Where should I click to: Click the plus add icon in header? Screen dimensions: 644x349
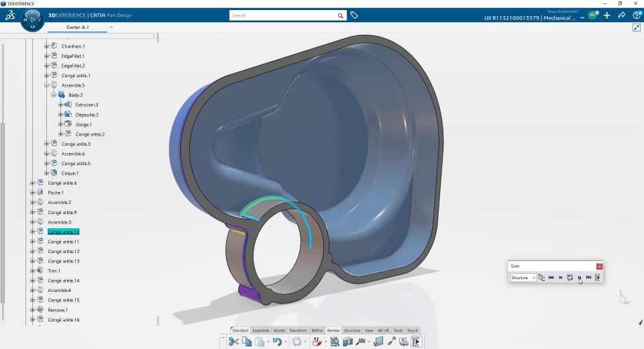[607, 15]
